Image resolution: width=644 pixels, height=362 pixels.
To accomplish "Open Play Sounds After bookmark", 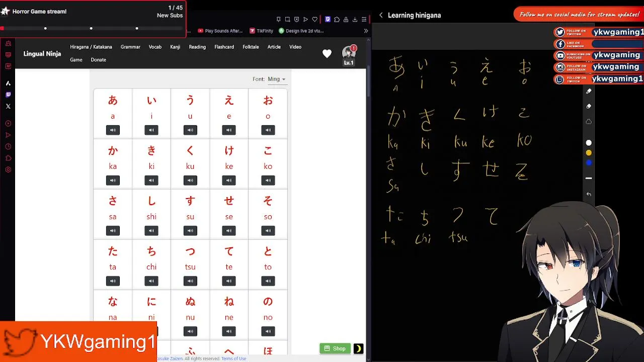I will click(x=220, y=31).
